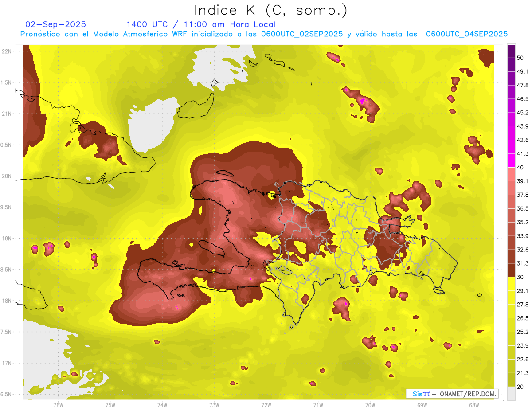This screenshot has height=411, width=532.
Task: Click the "8.5N" axis label
Action: click(x=6, y=270)
